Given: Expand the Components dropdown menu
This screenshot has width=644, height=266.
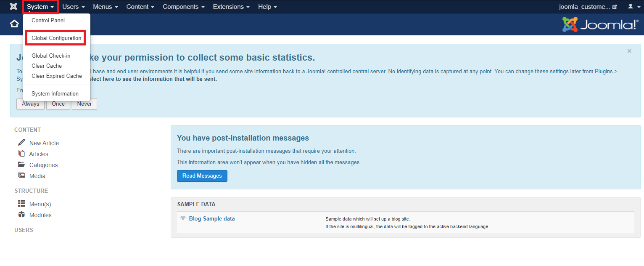Looking at the screenshot, I should [183, 7].
